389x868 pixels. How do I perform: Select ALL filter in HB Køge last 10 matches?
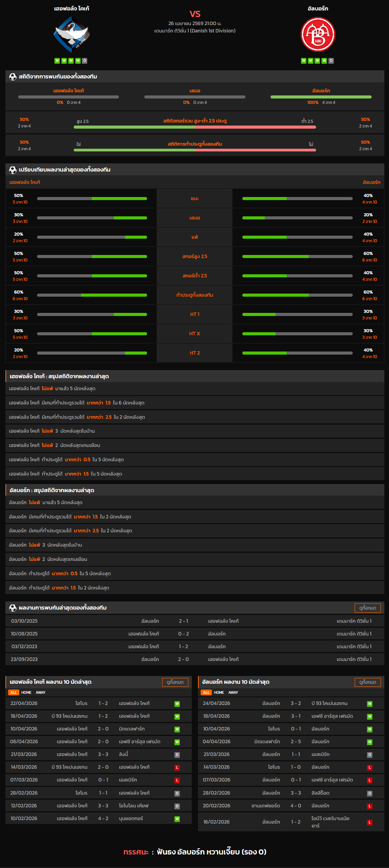point(14,693)
